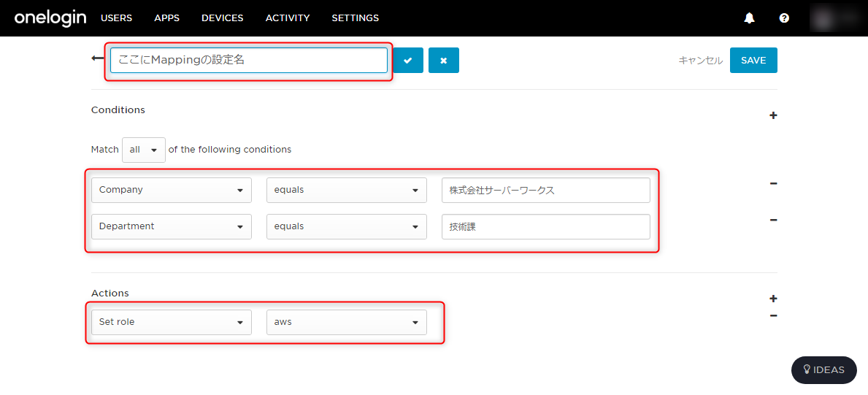
Task: Open the DEVICES menu
Action: [223, 18]
